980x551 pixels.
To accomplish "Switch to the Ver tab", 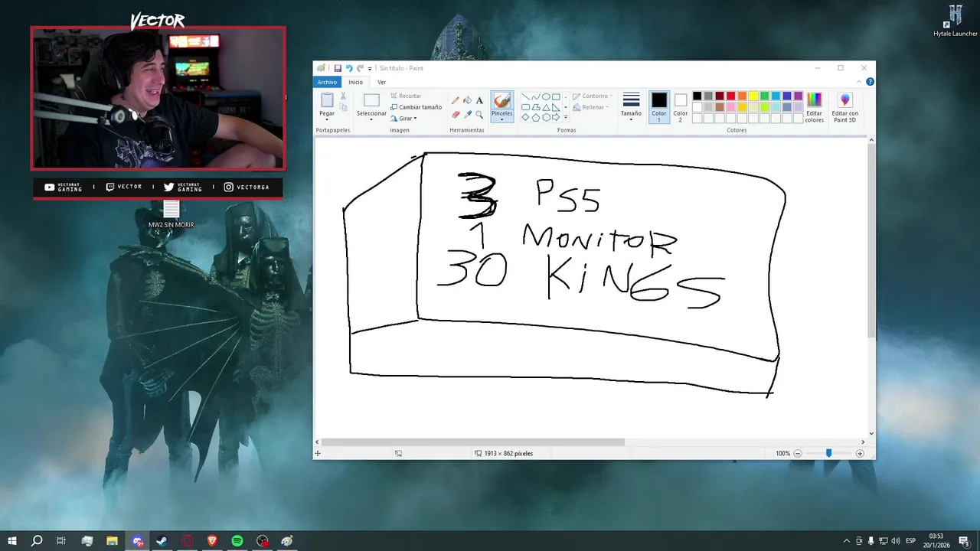I will coord(381,82).
